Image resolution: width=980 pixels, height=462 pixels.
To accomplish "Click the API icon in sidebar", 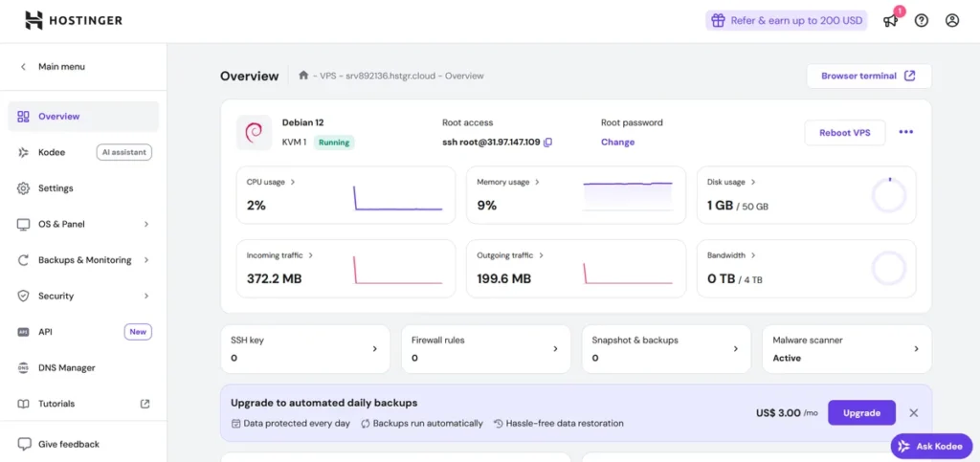I will click(23, 332).
